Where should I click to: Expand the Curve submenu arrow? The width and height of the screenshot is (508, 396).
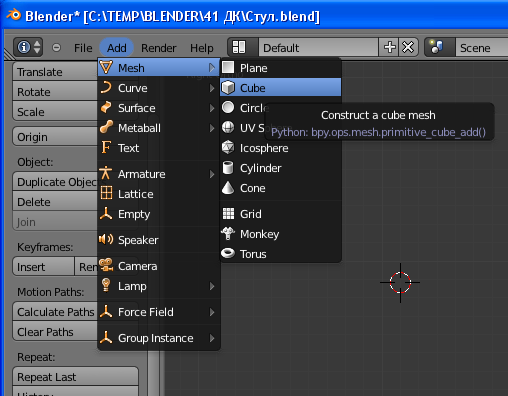[212, 88]
